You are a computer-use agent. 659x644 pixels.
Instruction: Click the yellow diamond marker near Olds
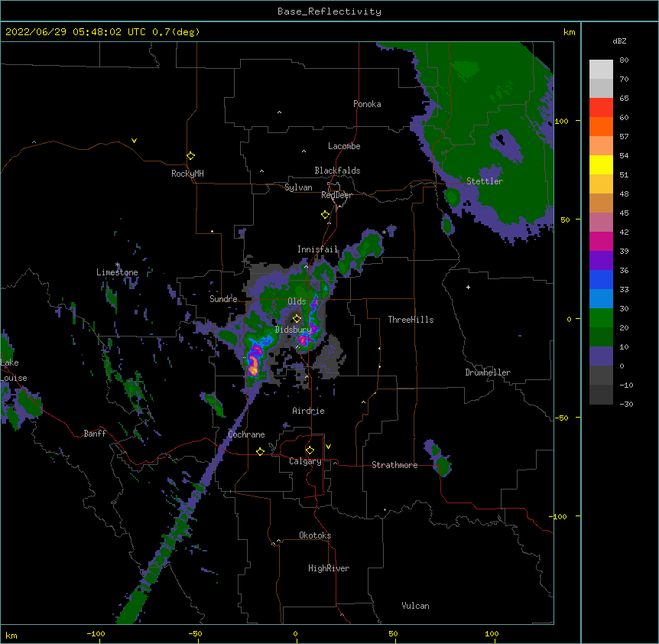[x=297, y=318]
